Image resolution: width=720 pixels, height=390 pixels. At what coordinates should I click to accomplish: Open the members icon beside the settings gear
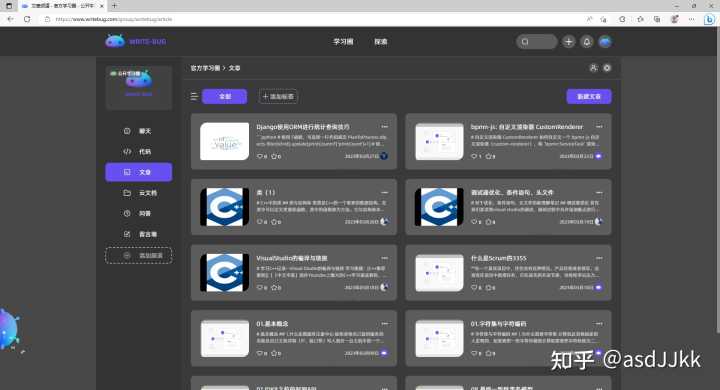click(593, 68)
